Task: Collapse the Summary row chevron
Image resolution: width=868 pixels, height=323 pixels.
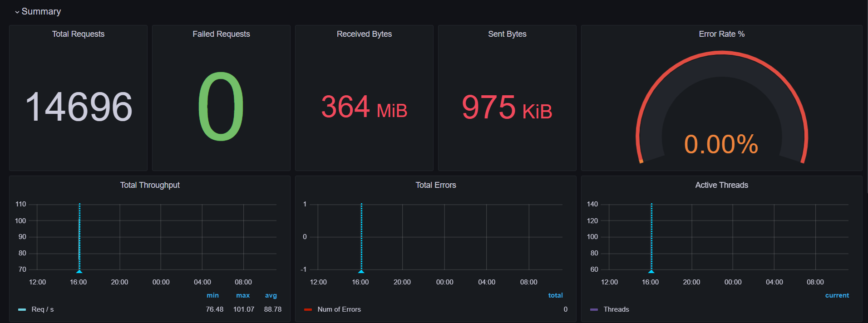Action: [17, 12]
